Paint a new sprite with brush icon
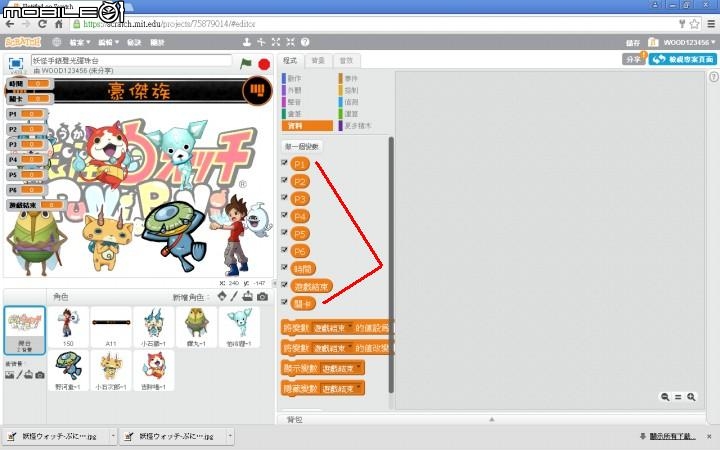The image size is (720, 450). pyautogui.click(x=234, y=296)
